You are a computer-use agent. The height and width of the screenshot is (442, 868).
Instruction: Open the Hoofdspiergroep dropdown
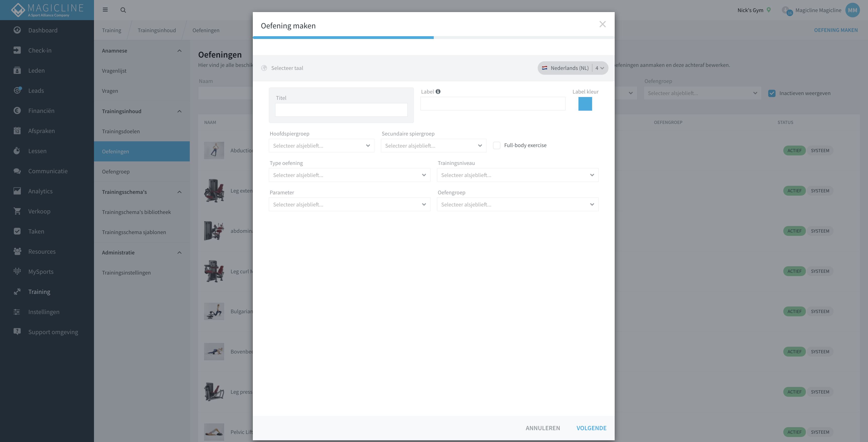click(x=321, y=146)
